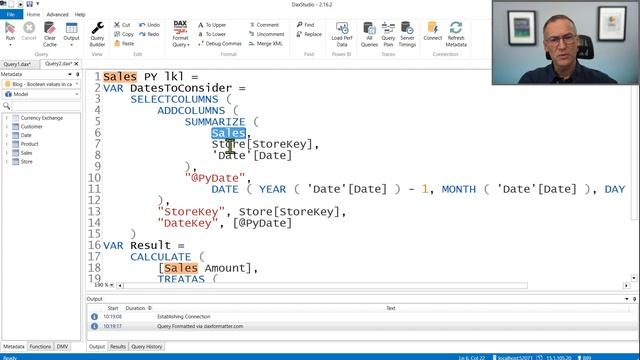Switch to the DMV pane tab
The width and height of the screenshot is (640, 360).
(62, 347)
